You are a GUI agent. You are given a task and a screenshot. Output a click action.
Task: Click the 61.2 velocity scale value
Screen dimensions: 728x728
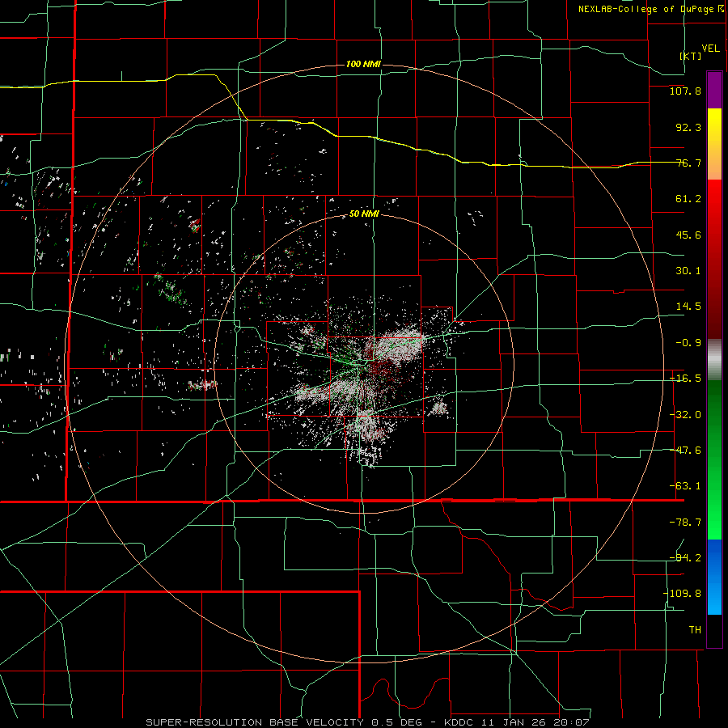coord(688,199)
